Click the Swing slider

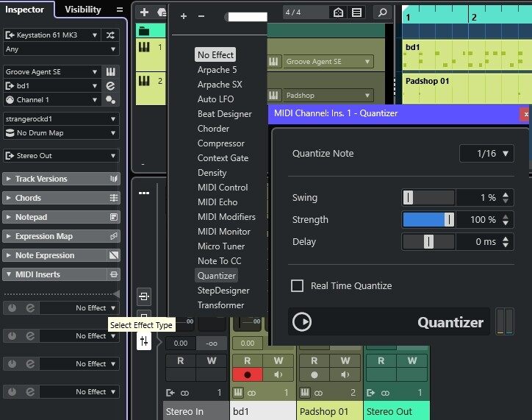pos(428,197)
